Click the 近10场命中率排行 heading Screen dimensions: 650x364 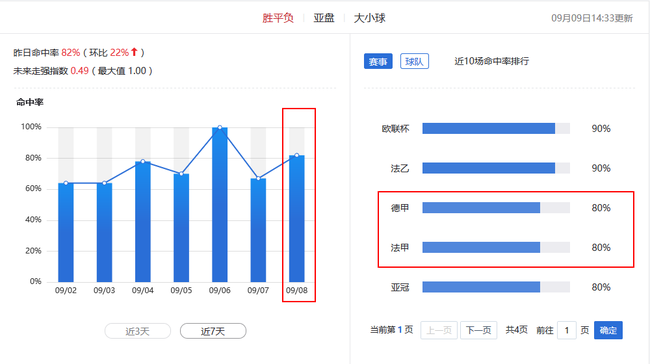pos(492,61)
